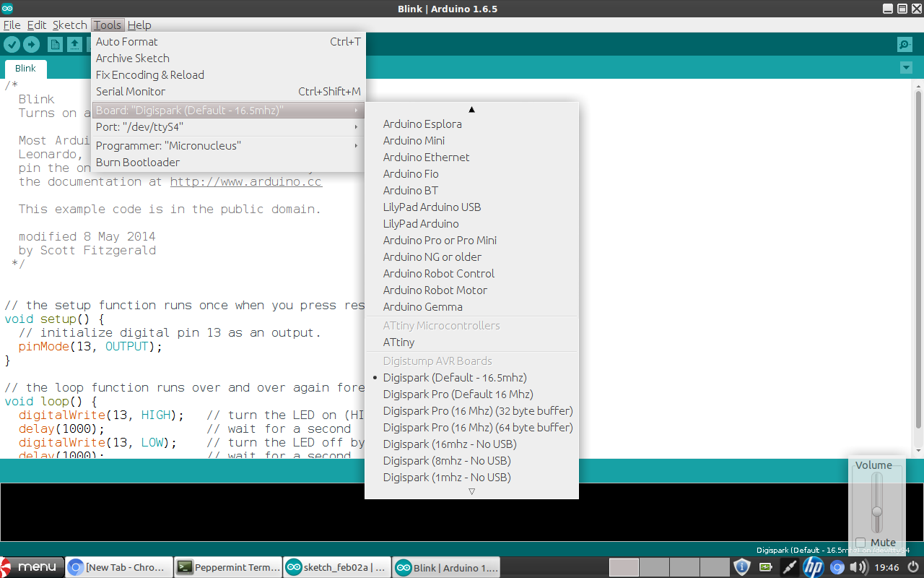
Task: Select Arduino Robot Control board
Action: tap(472, 273)
